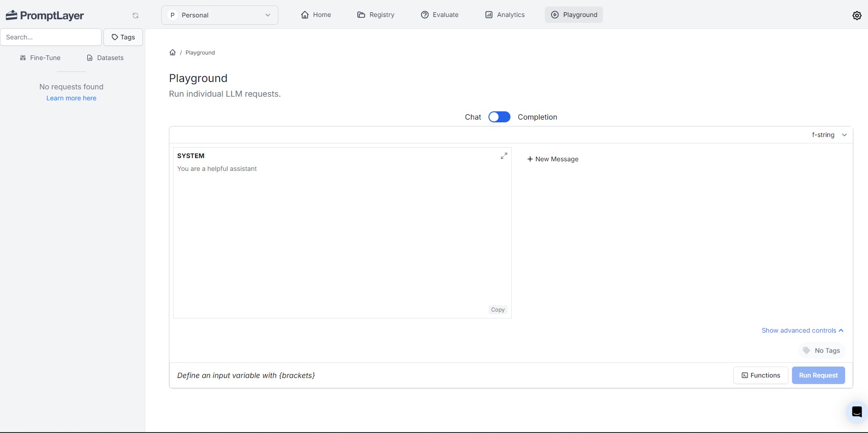Toggle the Chat/Completion switch

click(x=499, y=117)
